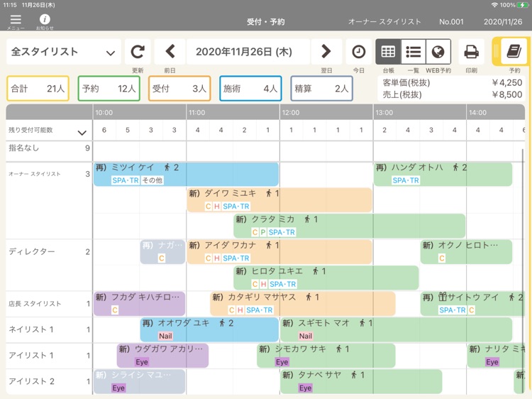Open greyed ナガ… appointment in ディレクター row

163,251
